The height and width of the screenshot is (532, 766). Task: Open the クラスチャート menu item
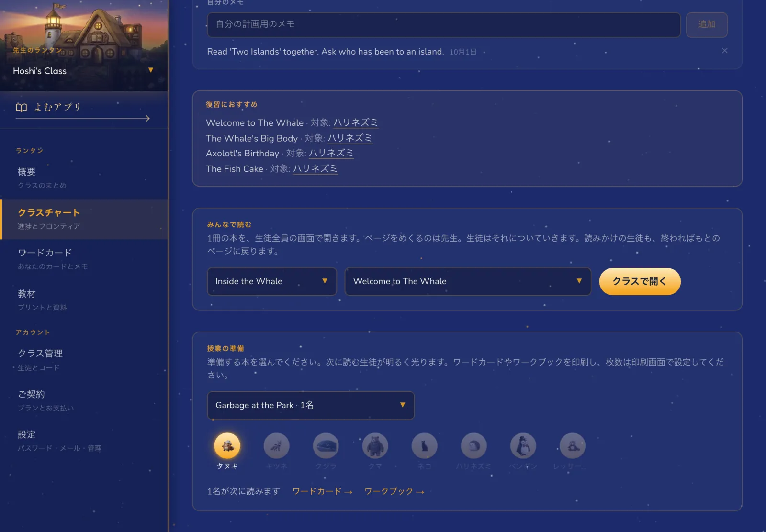coord(84,219)
